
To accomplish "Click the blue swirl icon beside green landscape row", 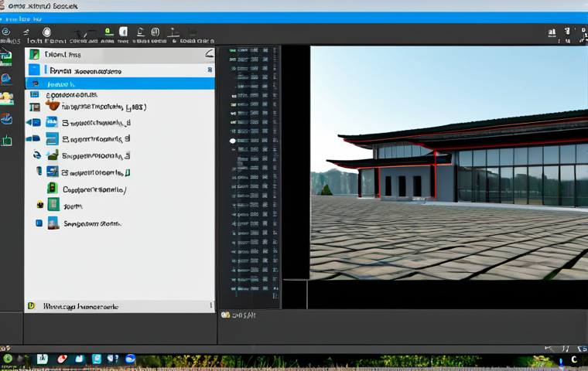I will pos(37,155).
